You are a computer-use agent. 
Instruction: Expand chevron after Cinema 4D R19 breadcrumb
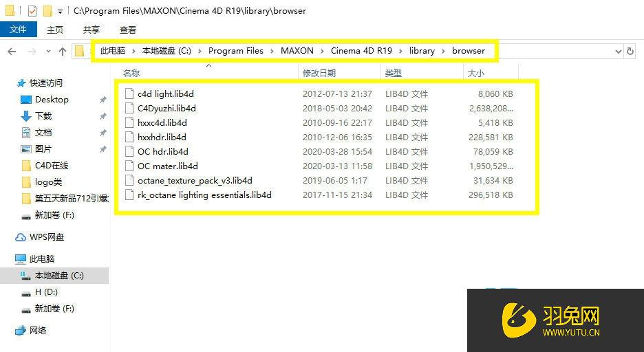400,52
